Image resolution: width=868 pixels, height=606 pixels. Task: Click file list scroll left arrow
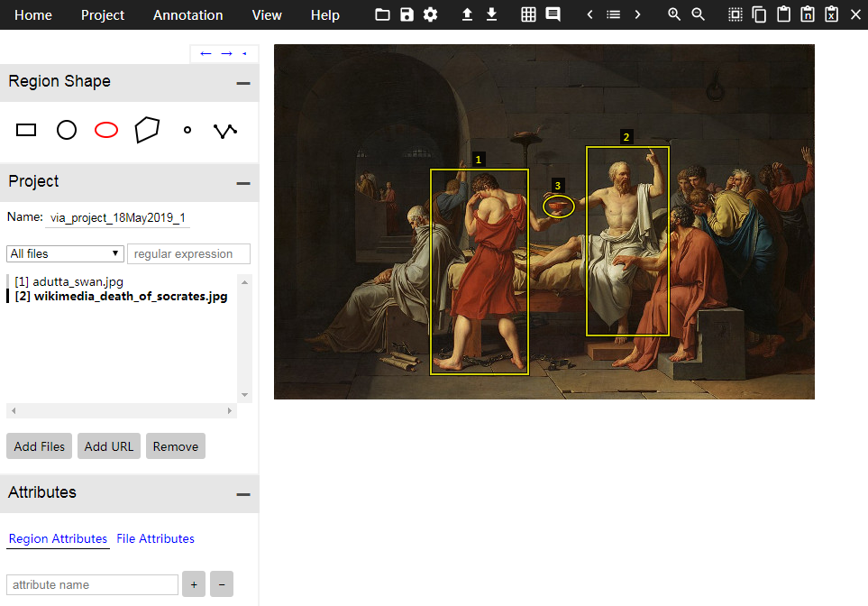[x=14, y=411]
